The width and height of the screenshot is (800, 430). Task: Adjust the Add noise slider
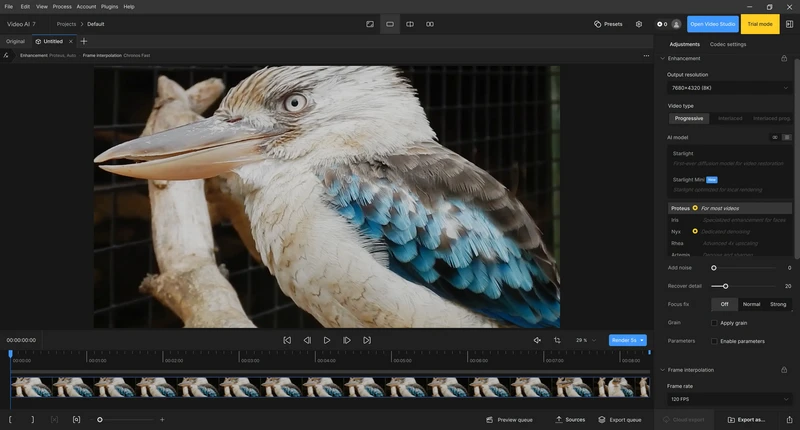tap(714, 268)
